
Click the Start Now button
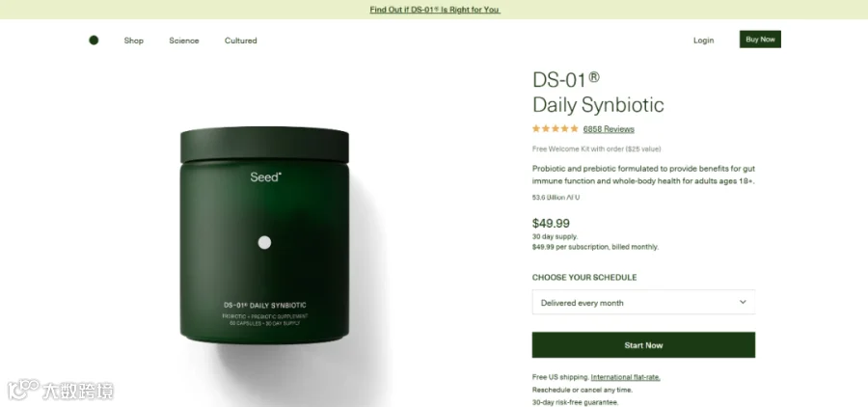(643, 345)
